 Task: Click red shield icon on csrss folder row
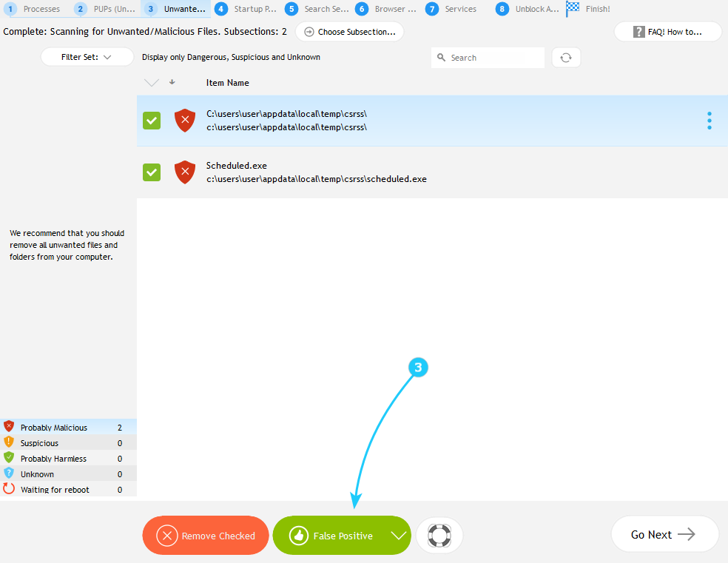185,121
